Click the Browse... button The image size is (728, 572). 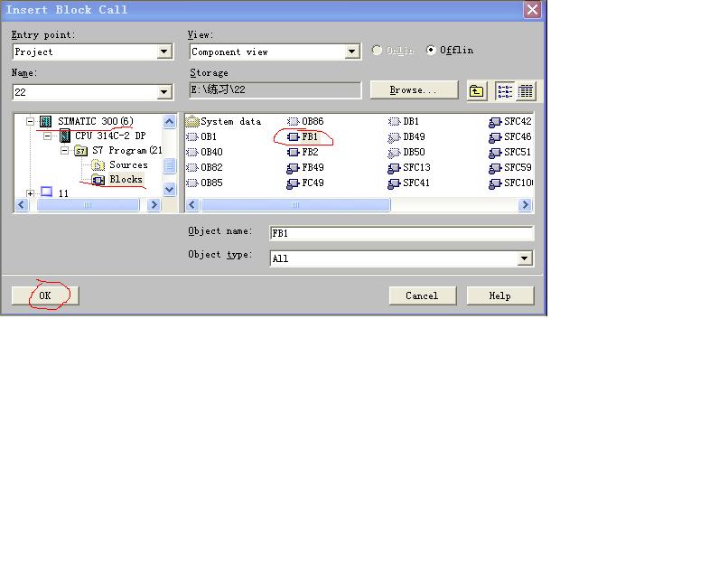pos(414,90)
